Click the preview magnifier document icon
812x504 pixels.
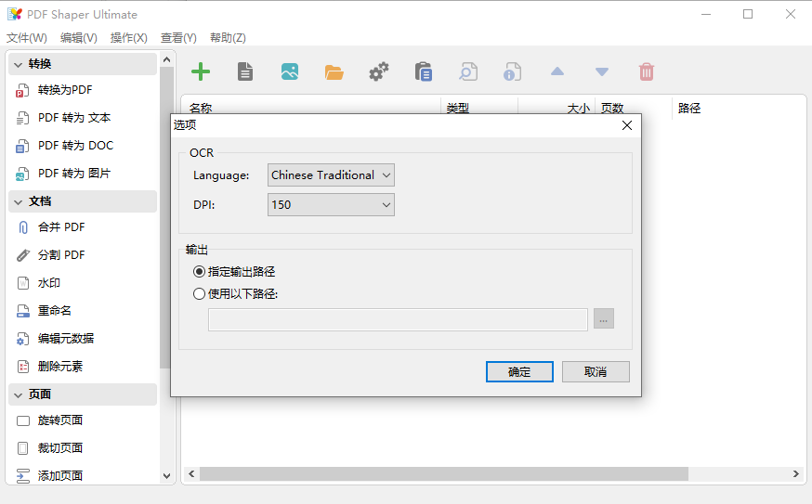pos(468,71)
